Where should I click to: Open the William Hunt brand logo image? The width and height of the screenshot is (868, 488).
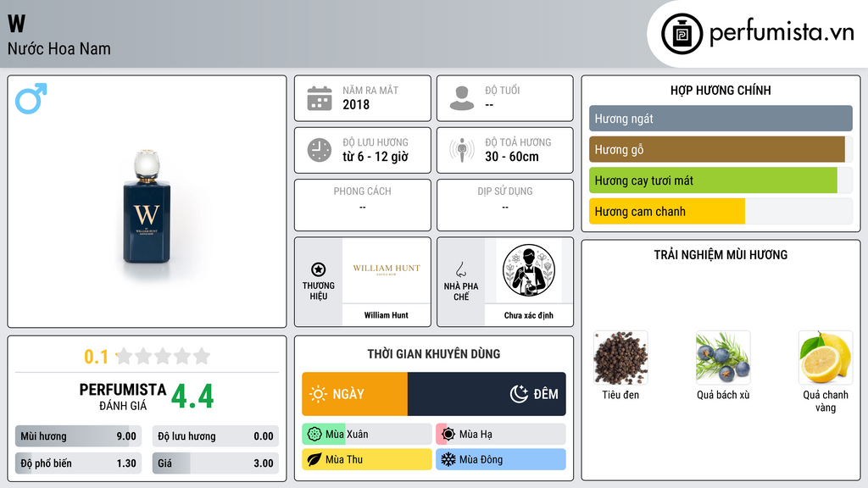[387, 270]
